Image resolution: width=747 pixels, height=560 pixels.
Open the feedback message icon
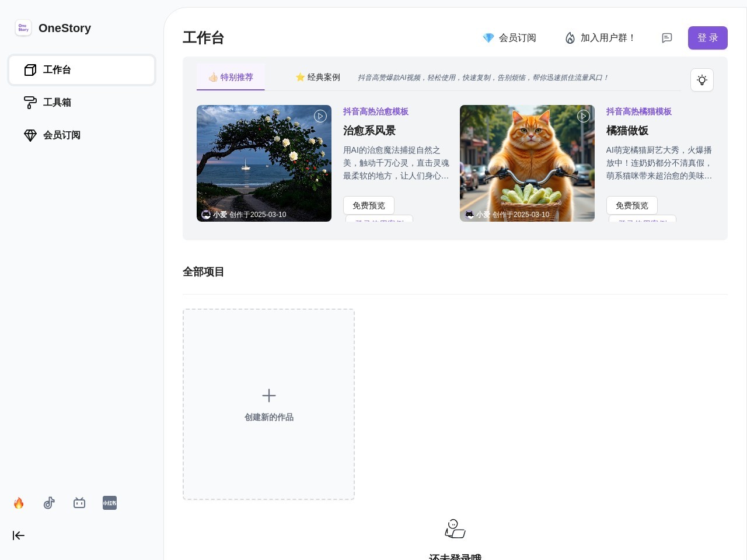click(666, 38)
